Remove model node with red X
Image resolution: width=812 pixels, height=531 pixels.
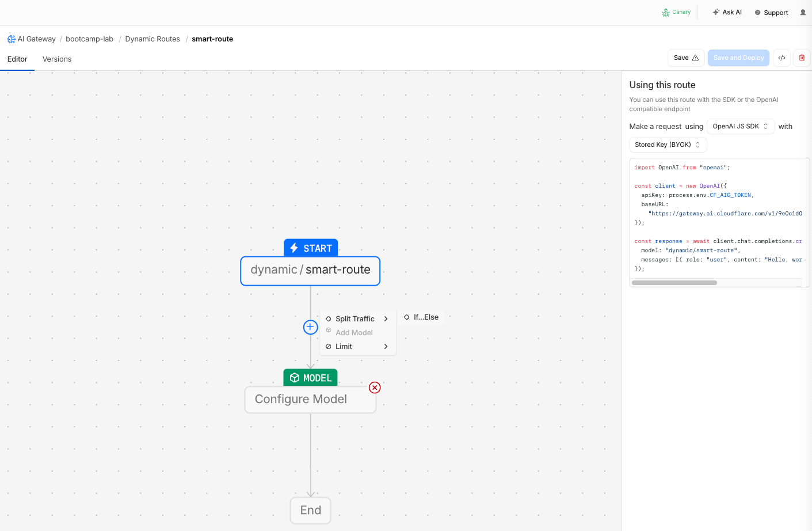coord(375,388)
